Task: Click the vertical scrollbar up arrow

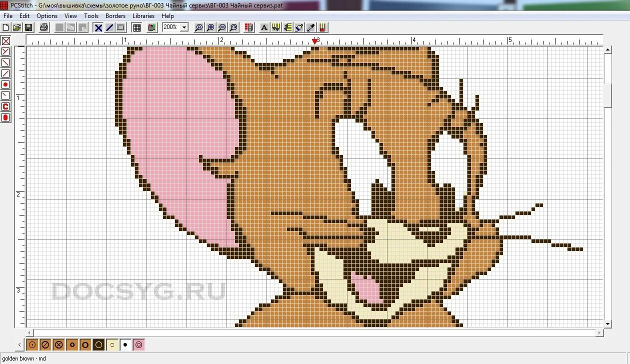Action: tap(608, 49)
